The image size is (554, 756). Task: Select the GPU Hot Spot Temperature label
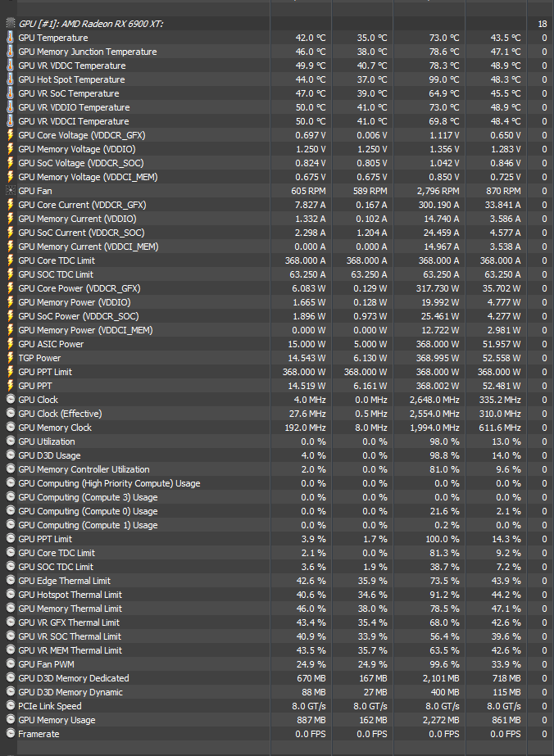coord(71,79)
